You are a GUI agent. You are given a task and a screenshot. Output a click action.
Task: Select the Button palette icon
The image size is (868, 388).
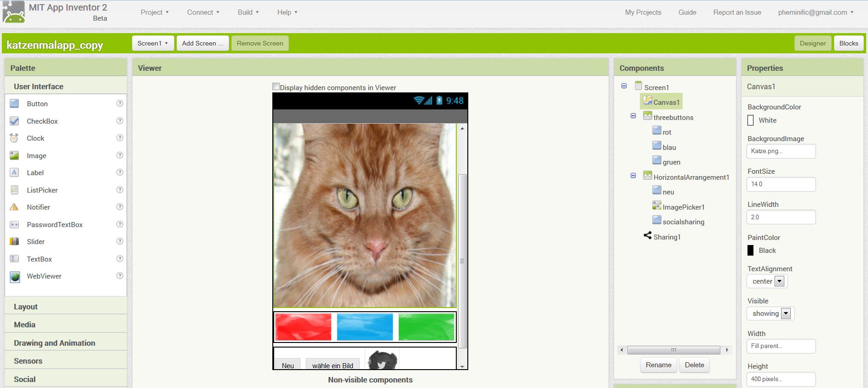tap(14, 103)
